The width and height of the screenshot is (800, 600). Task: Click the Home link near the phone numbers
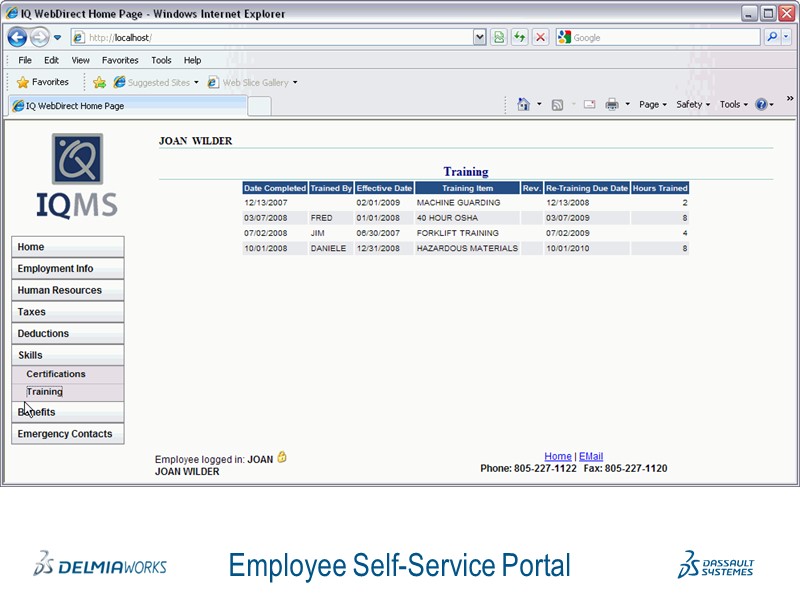click(558, 455)
